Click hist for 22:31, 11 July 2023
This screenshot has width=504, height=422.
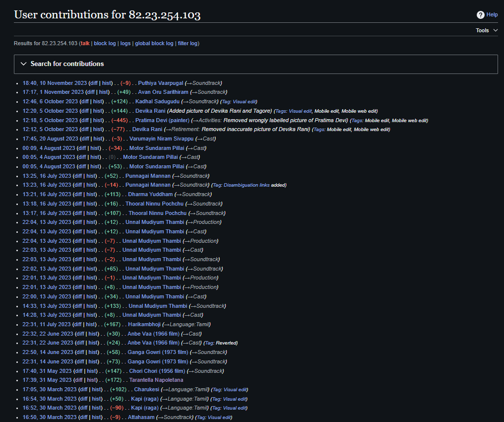[x=91, y=324]
